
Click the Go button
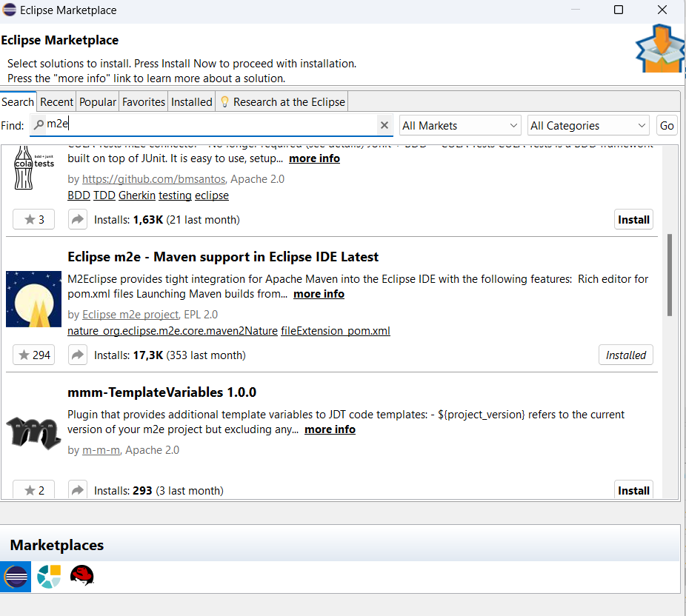667,125
